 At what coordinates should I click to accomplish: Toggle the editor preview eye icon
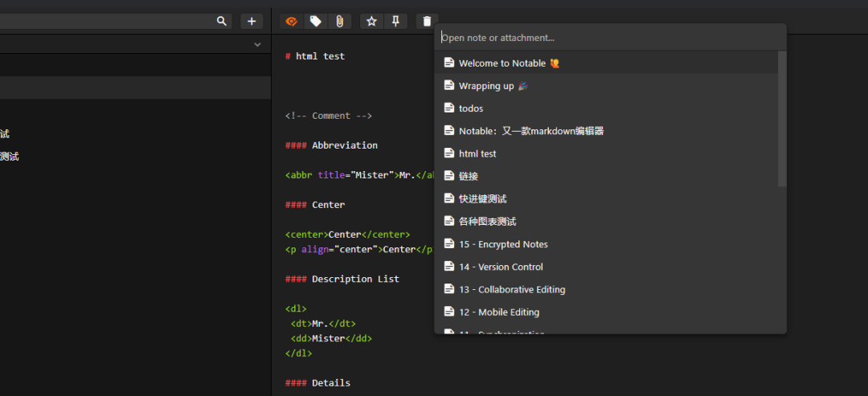[x=291, y=21]
